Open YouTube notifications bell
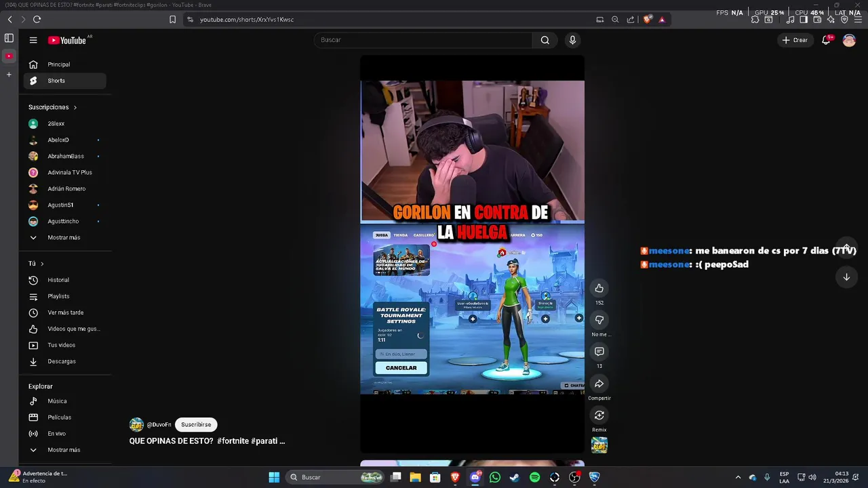 (x=826, y=40)
